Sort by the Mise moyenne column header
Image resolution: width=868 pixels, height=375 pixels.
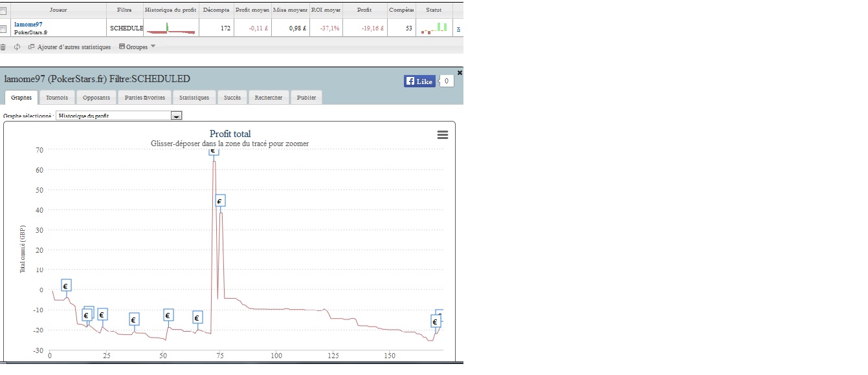291,10
